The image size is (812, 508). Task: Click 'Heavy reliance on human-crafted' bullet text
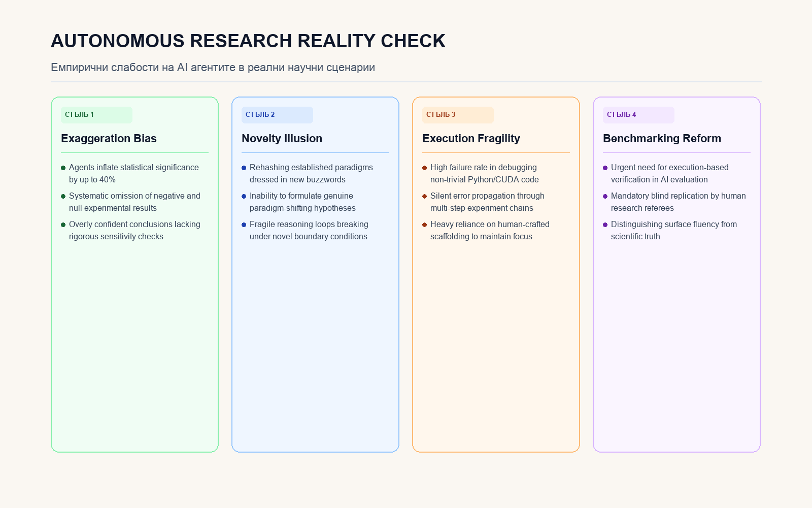[490, 225]
